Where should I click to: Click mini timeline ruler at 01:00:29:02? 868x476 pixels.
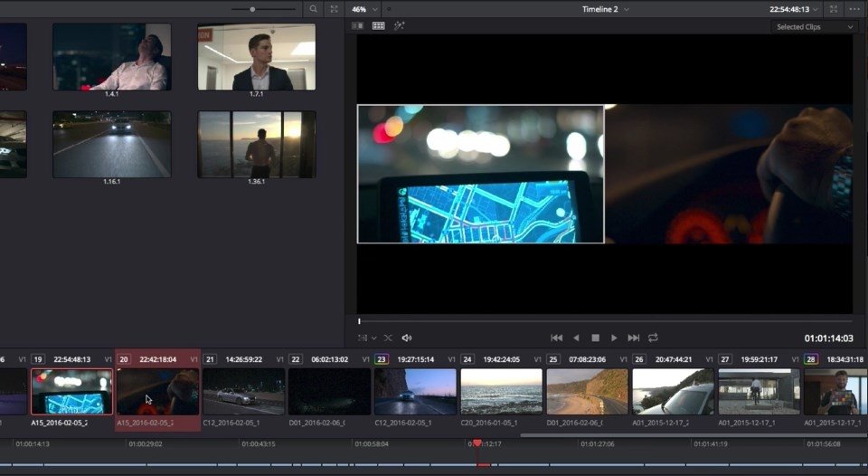(x=145, y=443)
